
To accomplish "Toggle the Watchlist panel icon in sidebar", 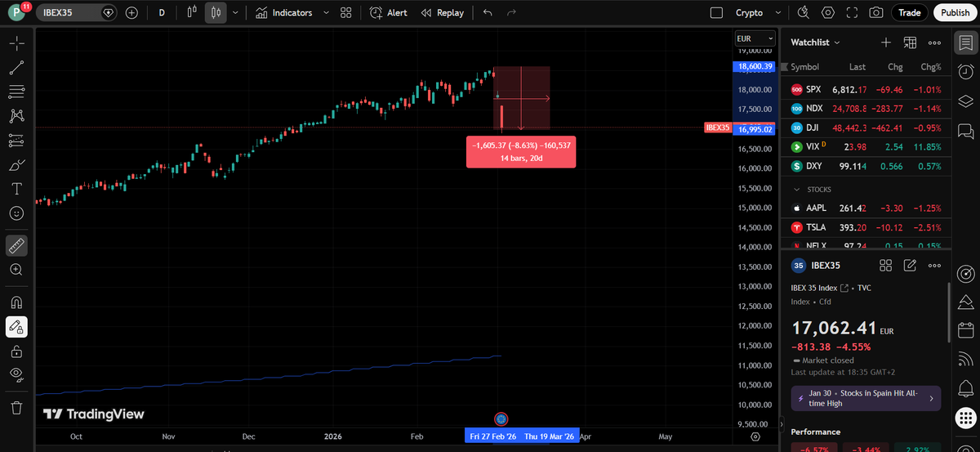I will [965, 42].
